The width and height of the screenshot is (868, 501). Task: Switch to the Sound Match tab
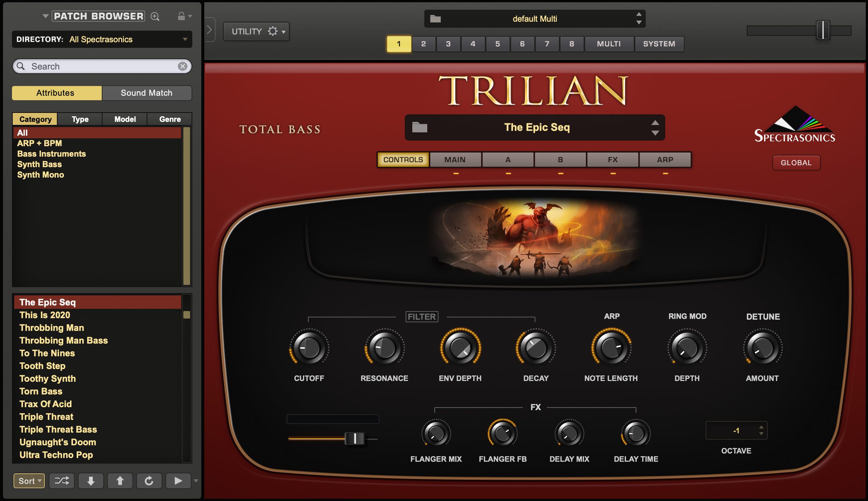(x=147, y=93)
